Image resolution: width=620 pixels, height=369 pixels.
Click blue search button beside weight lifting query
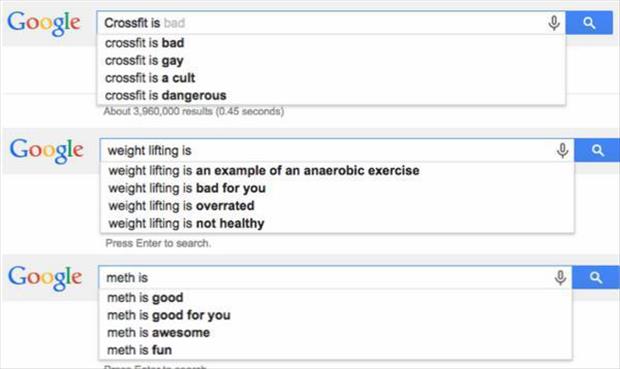point(597,150)
